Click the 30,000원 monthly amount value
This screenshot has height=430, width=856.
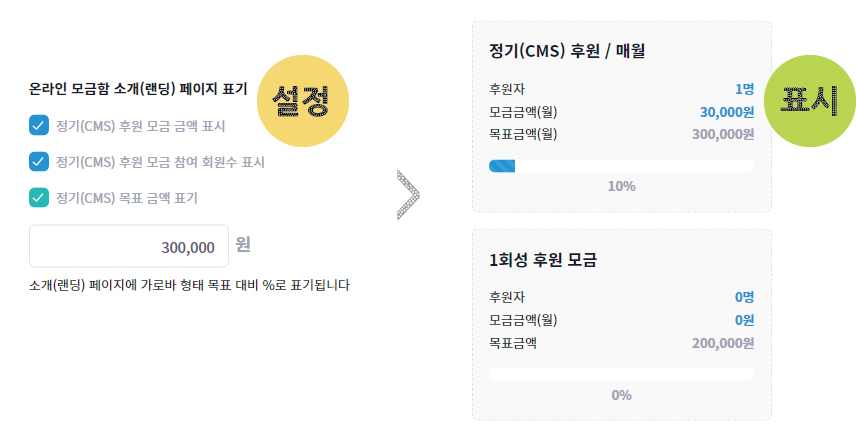click(727, 111)
